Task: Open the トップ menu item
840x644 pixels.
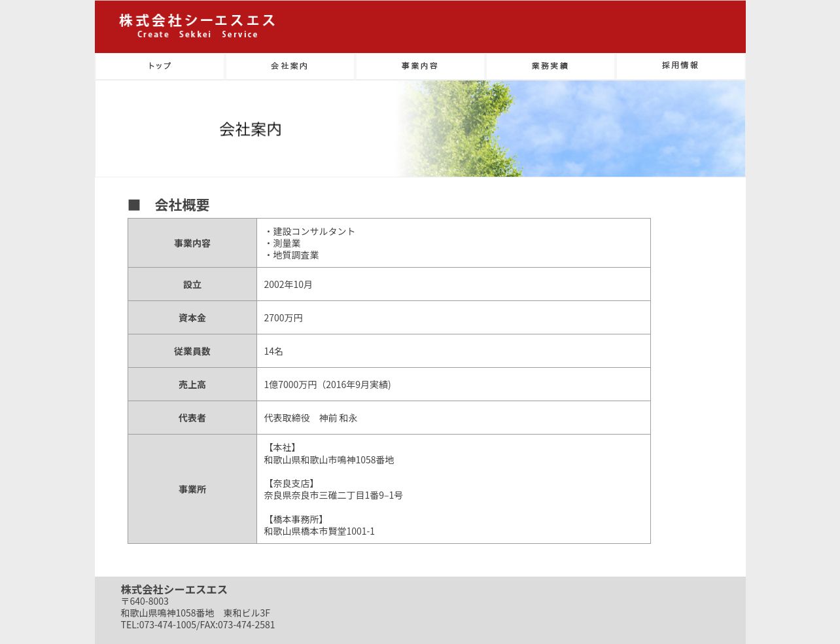Action: pos(160,66)
